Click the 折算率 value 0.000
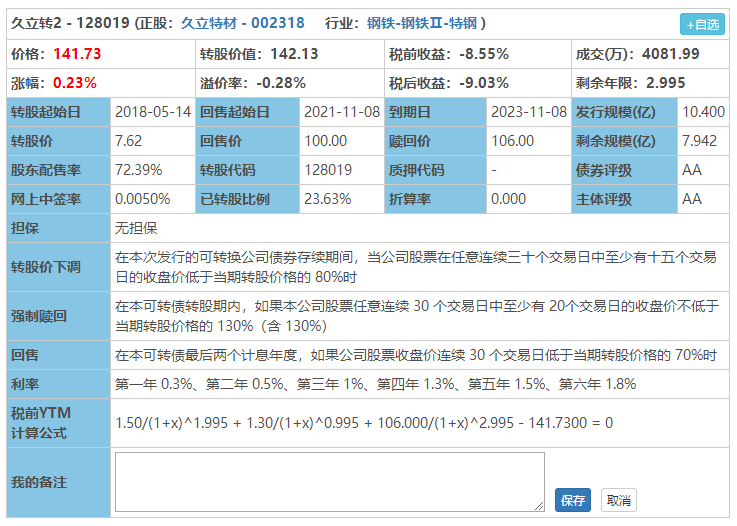The height and width of the screenshot is (526, 737). tap(508, 199)
